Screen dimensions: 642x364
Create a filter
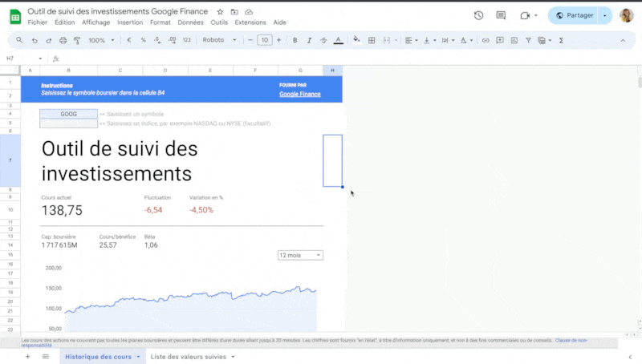click(x=529, y=40)
